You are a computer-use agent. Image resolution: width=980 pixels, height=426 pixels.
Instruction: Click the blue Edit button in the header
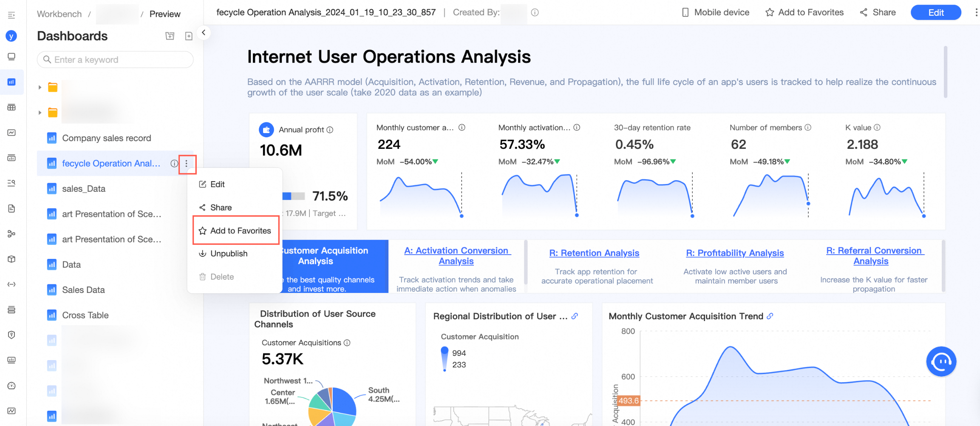click(936, 13)
